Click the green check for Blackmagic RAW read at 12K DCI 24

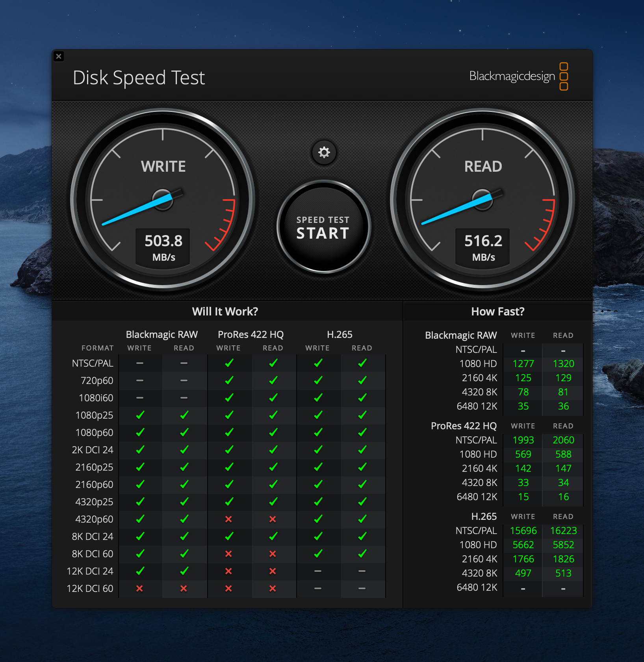tap(184, 571)
